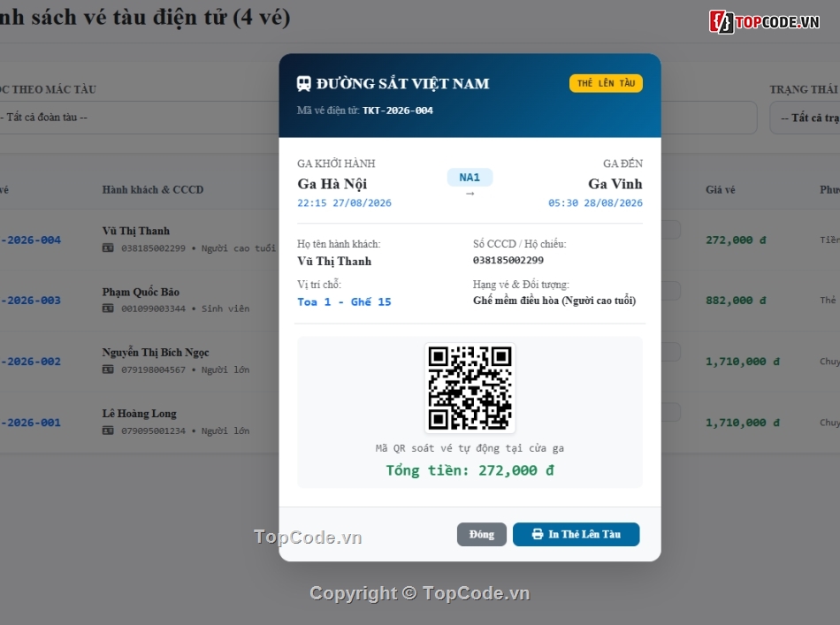This screenshot has width=840, height=625.
Task: Click passenger name Vũ Thị Thanh in dialog
Action: 334,262
